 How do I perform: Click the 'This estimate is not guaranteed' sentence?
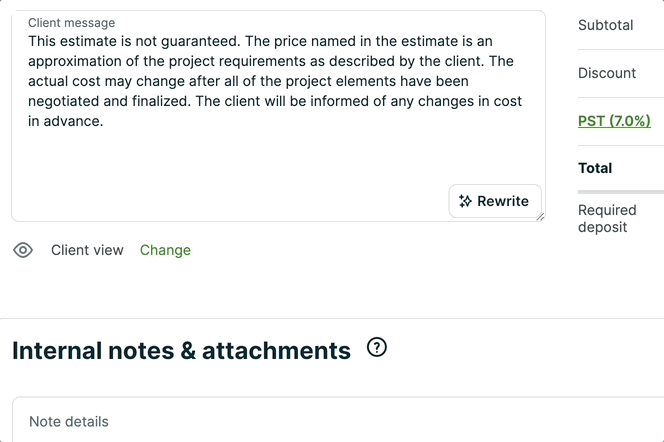(134, 41)
